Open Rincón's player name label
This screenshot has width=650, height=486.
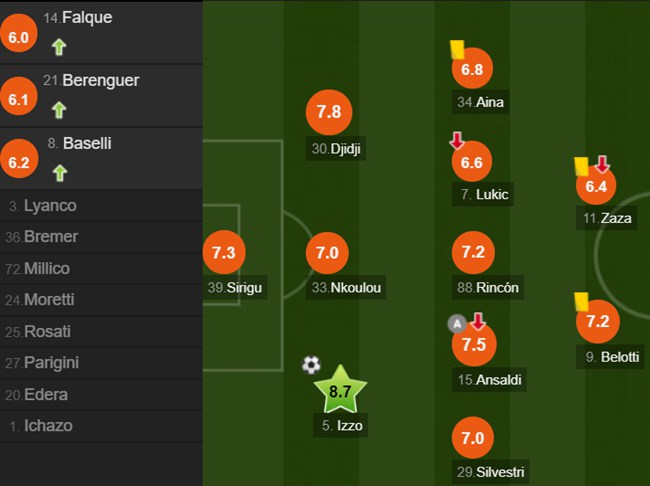487,288
